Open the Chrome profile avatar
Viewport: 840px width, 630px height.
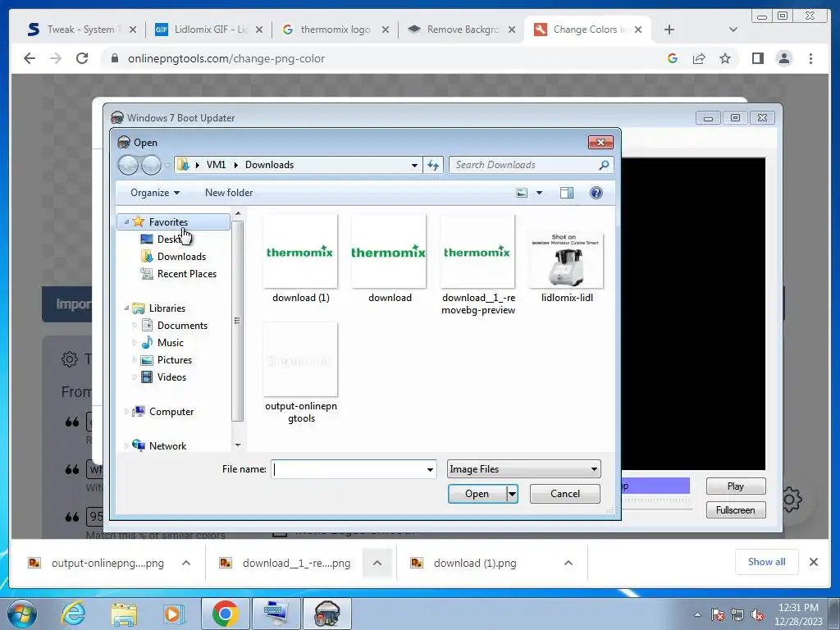783,58
